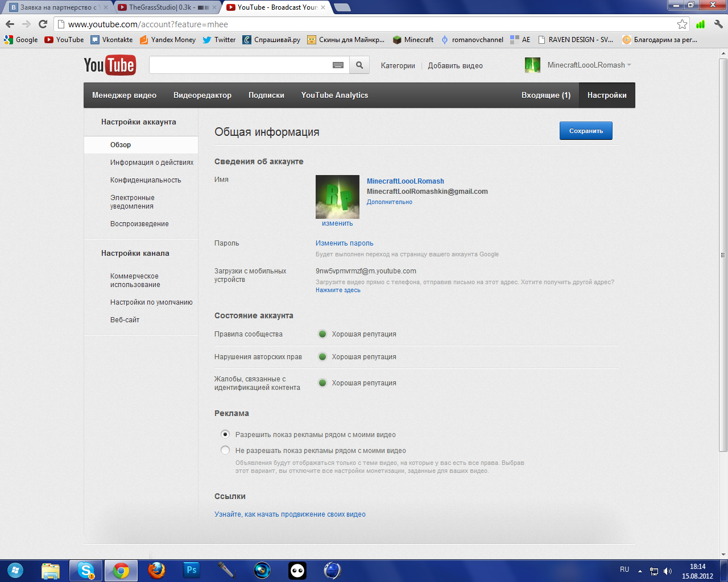Open the Vkontakte bookmark

112,40
